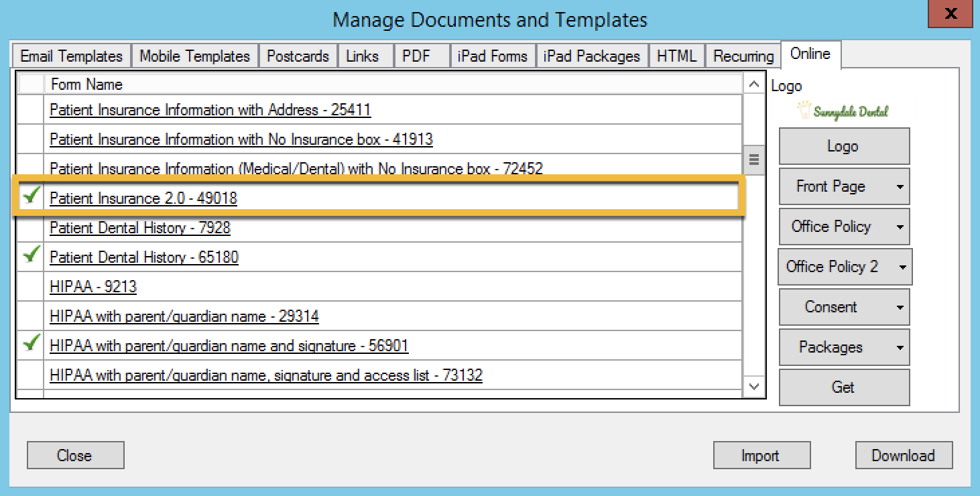The width and height of the screenshot is (980, 496).
Task: Check the box for Patient Dental History - 7928
Action: click(31, 228)
